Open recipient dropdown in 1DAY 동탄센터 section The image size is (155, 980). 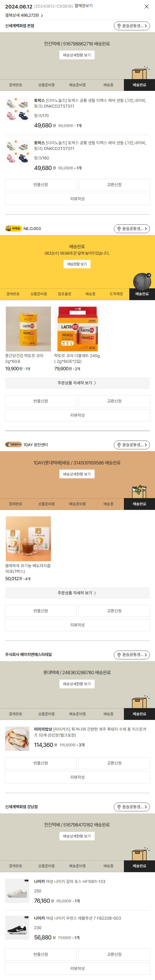[x=132, y=445]
